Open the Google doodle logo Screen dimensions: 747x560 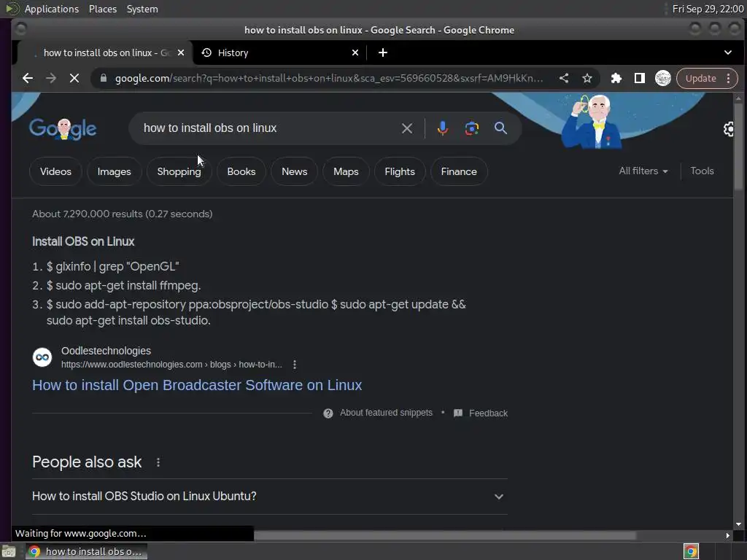tap(63, 128)
